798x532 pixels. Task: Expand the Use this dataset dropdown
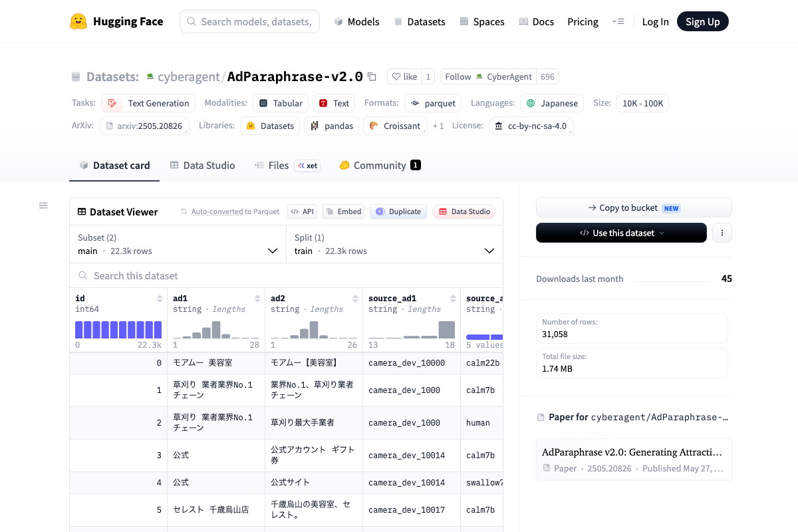coord(621,233)
